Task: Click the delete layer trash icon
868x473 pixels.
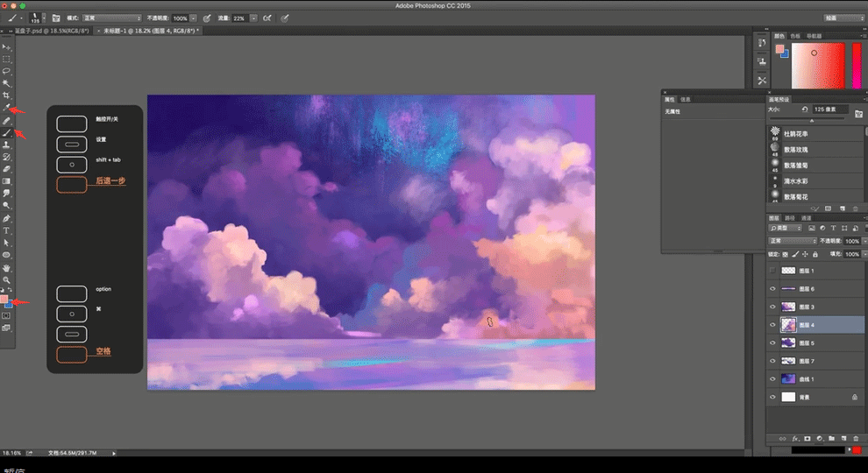Action: pyautogui.click(x=856, y=437)
